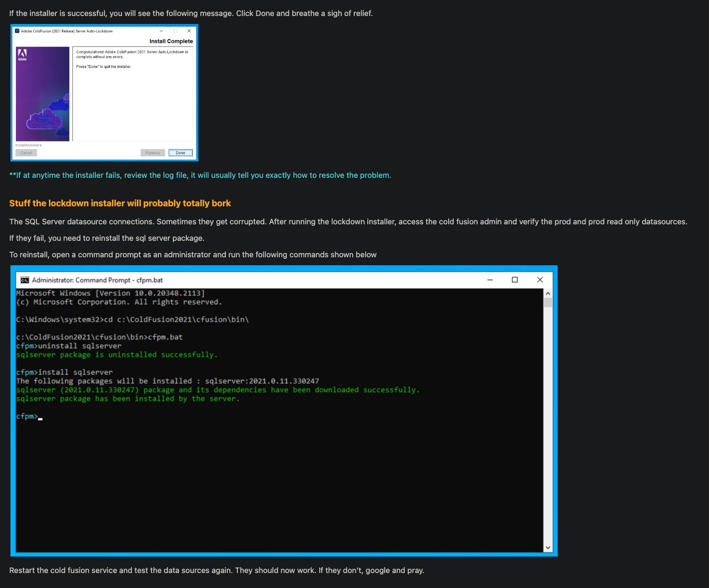Viewport: 709px width, 588px height.
Task: Click the 'Install Complete' heading in installer
Action: (x=171, y=41)
